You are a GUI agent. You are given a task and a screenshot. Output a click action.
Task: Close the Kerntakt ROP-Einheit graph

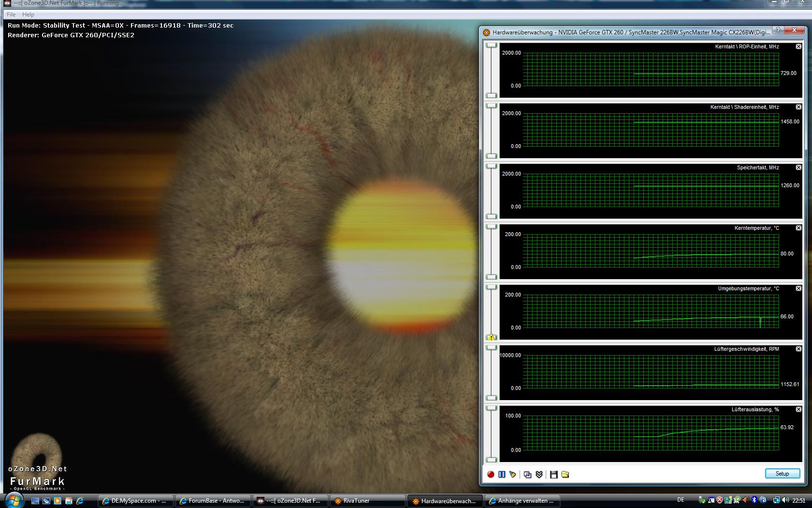pyautogui.click(x=798, y=46)
